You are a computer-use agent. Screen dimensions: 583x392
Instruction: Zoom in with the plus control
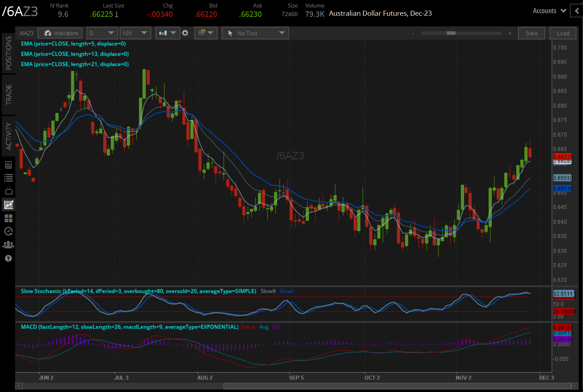(510, 33)
